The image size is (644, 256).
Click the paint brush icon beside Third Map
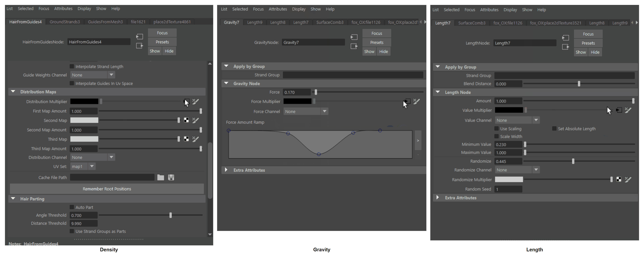click(x=195, y=139)
